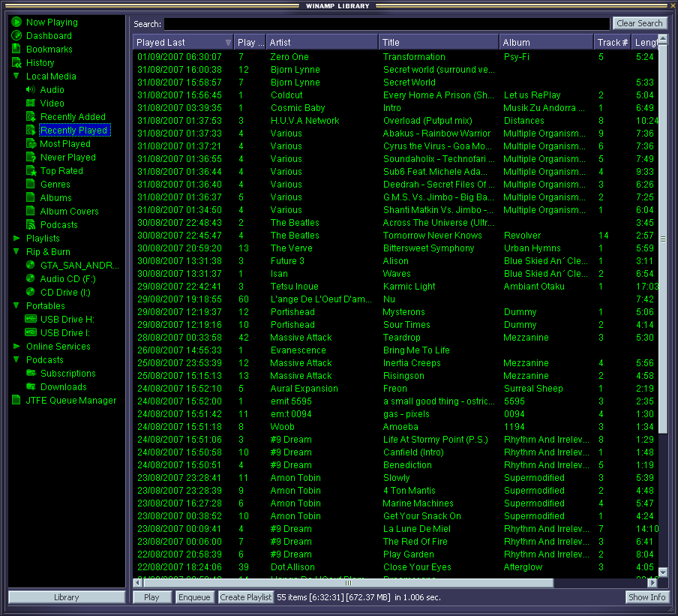Sort by the Length column header
The height and width of the screenshot is (616, 678).
(x=645, y=43)
